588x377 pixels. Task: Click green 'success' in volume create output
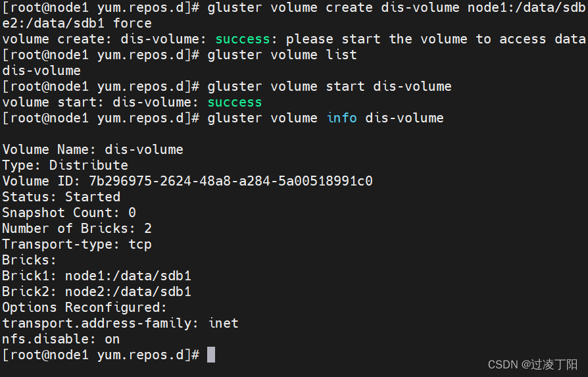coord(243,39)
